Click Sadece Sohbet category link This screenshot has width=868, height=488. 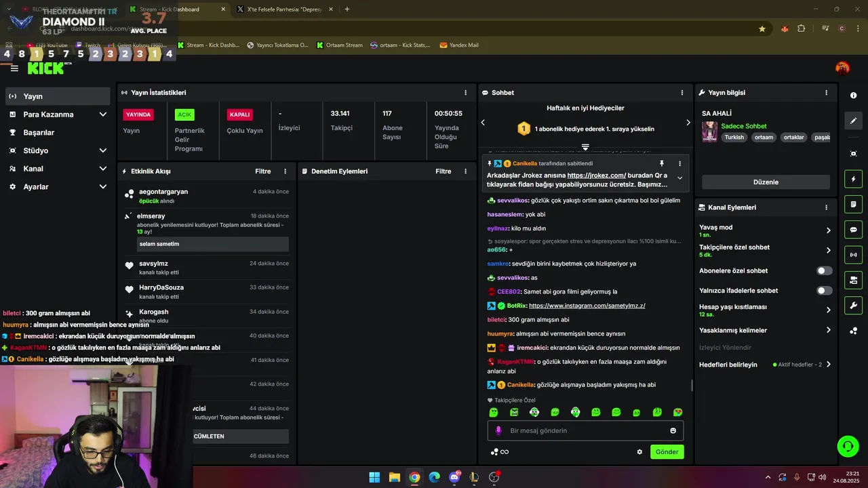[x=744, y=126]
